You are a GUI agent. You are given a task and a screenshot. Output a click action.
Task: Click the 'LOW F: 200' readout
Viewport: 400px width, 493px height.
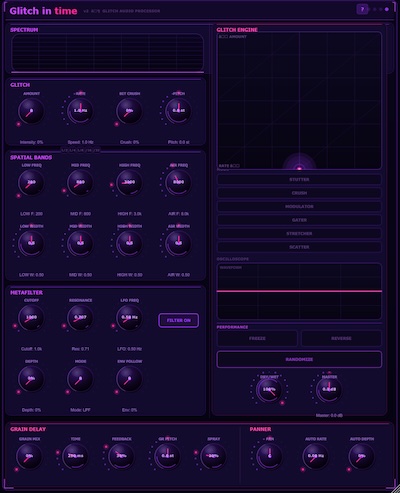(31, 214)
